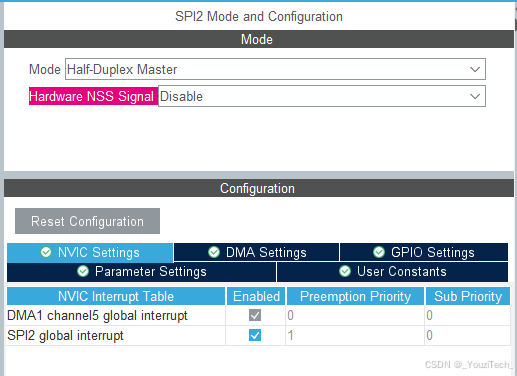Open the Parameter Settings tab
Screen dimensions: 517x376
[x=142, y=272]
